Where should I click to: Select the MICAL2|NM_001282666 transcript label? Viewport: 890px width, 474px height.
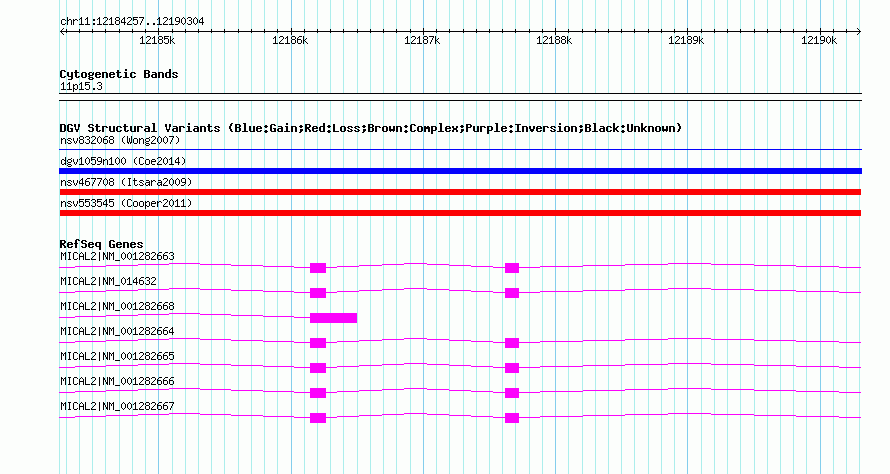click(117, 381)
